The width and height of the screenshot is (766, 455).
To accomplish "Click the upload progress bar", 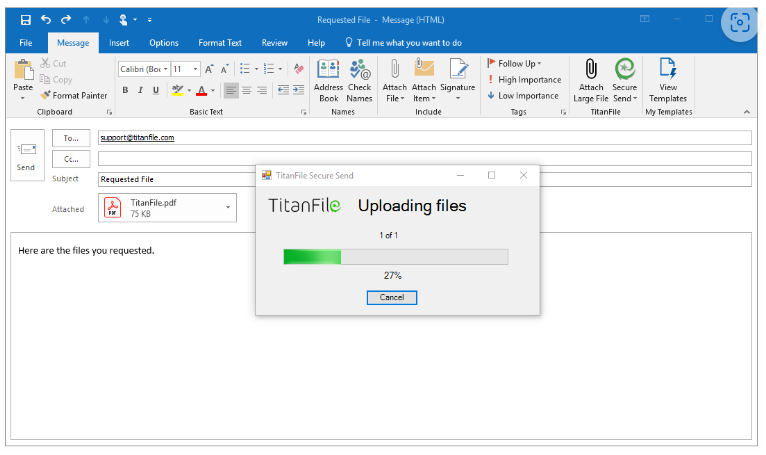I will 396,257.
